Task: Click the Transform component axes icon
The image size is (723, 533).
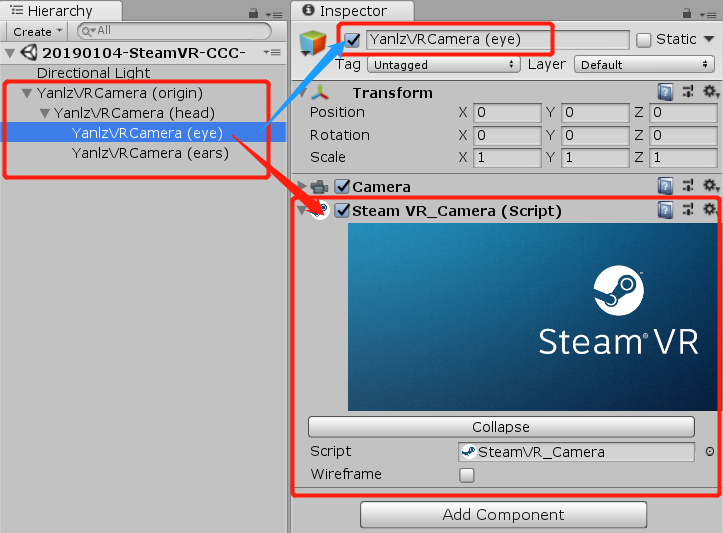Action: pos(320,93)
